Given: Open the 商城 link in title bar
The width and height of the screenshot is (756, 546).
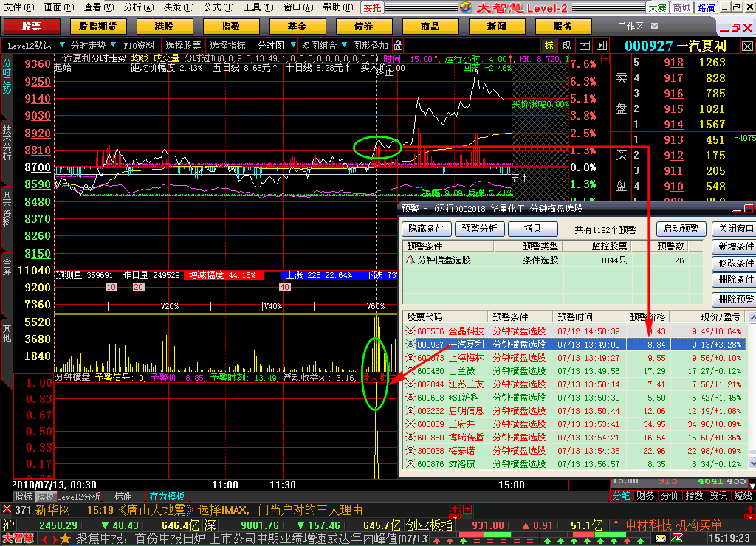Looking at the screenshot, I should point(681,7).
